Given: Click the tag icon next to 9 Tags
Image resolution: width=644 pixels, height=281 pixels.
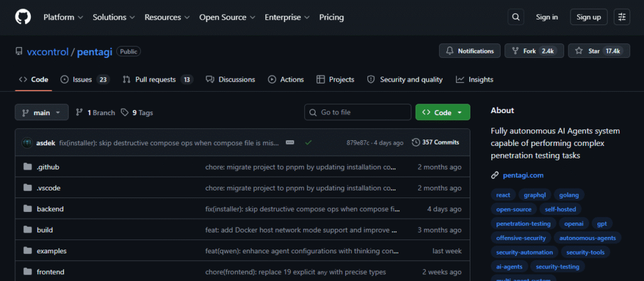Looking at the screenshot, I should [x=125, y=113].
